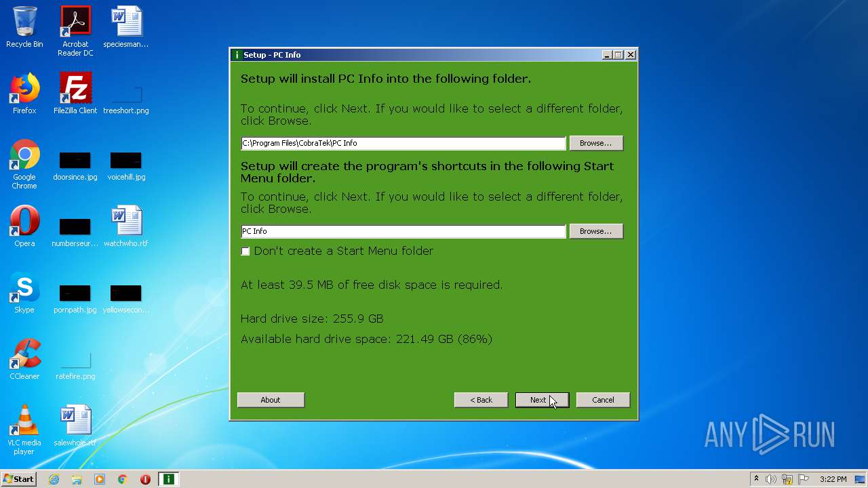Show hidden tray icons arrow
The image size is (868, 488).
[756, 479]
